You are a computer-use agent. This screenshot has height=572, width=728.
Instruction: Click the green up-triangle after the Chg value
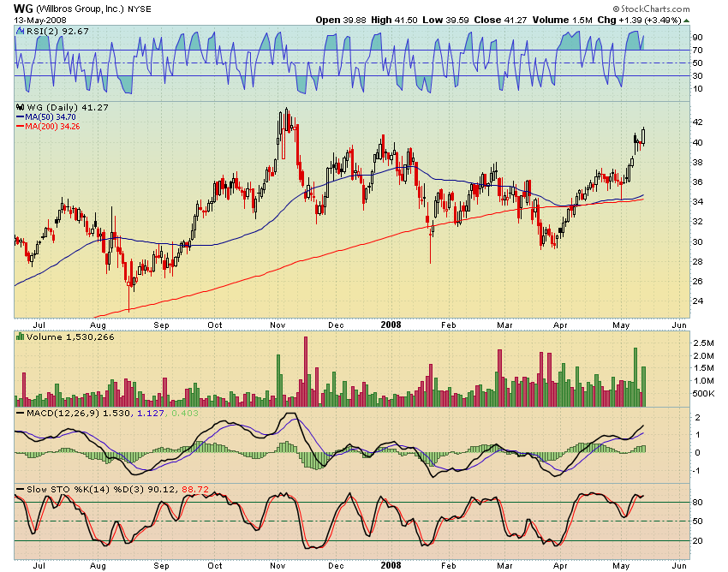[686, 21]
